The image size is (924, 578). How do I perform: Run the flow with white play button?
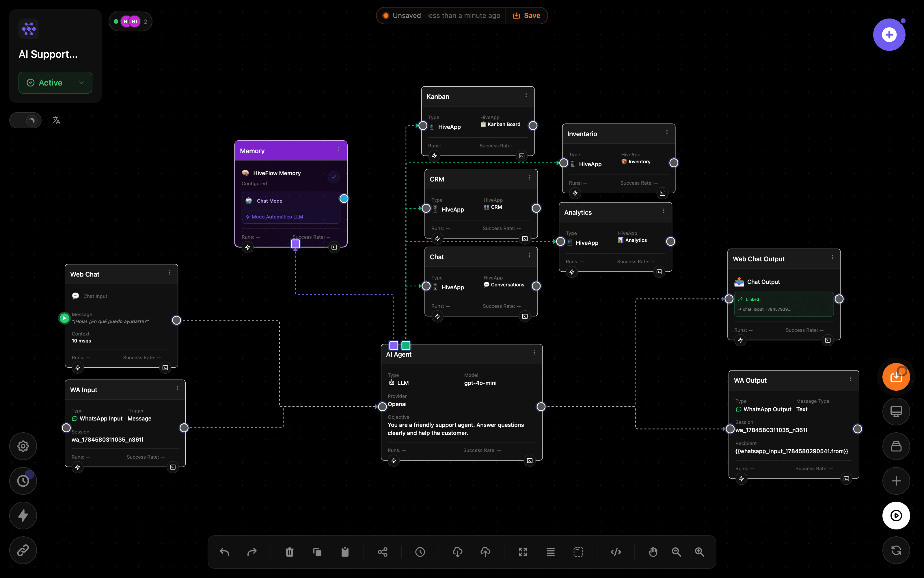point(896,516)
